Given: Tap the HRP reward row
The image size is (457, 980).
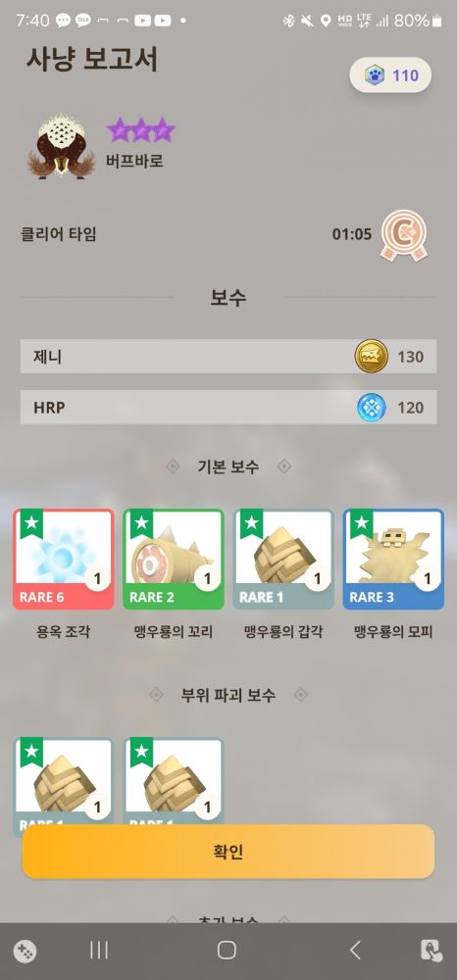Looking at the screenshot, I should point(228,408).
